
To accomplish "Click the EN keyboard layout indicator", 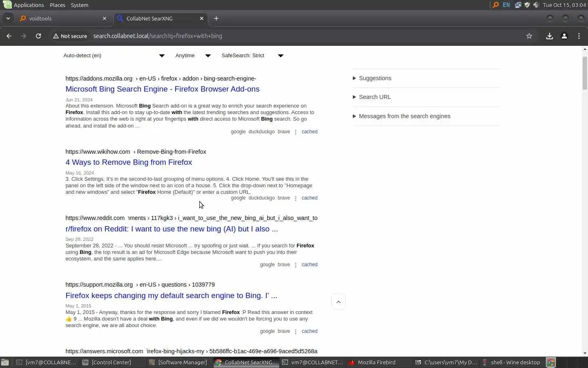I will pos(506,5).
